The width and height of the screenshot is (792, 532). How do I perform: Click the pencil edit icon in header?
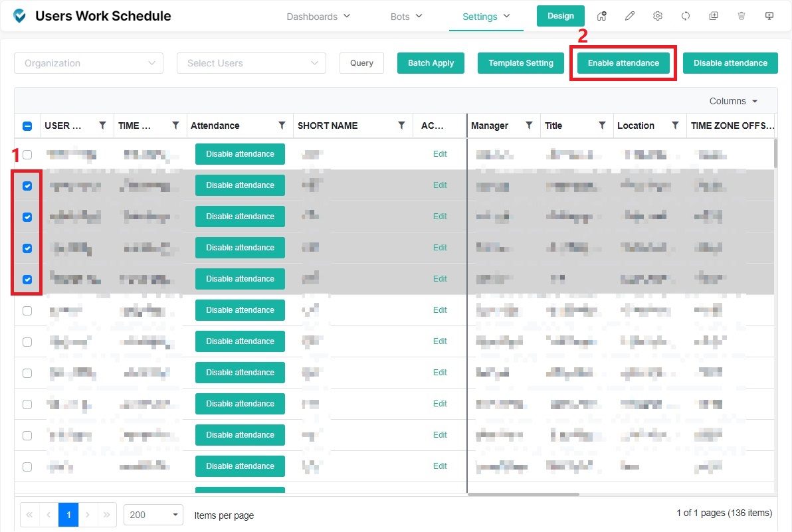[630, 17]
